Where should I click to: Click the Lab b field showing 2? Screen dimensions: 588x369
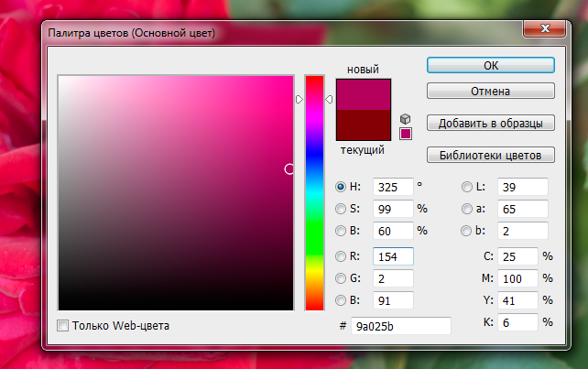pyautogui.click(x=523, y=231)
